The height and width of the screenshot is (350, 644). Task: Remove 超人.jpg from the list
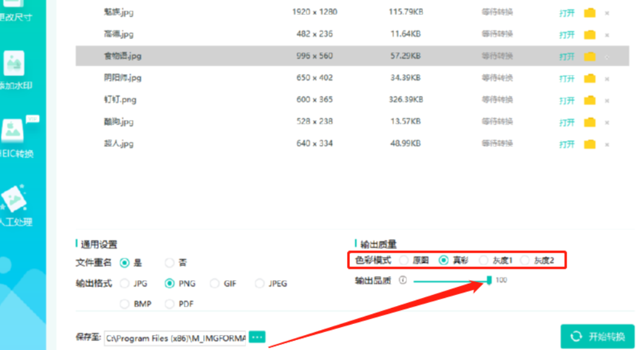click(607, 144)
